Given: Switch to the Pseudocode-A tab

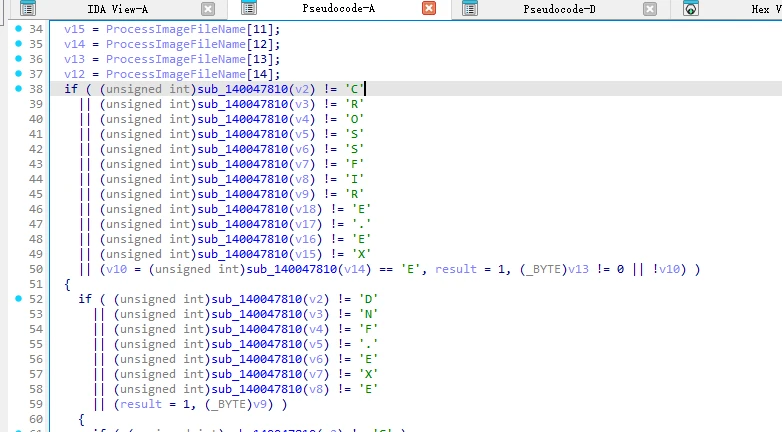Looking at the screenshot, I should coord(338,8).
